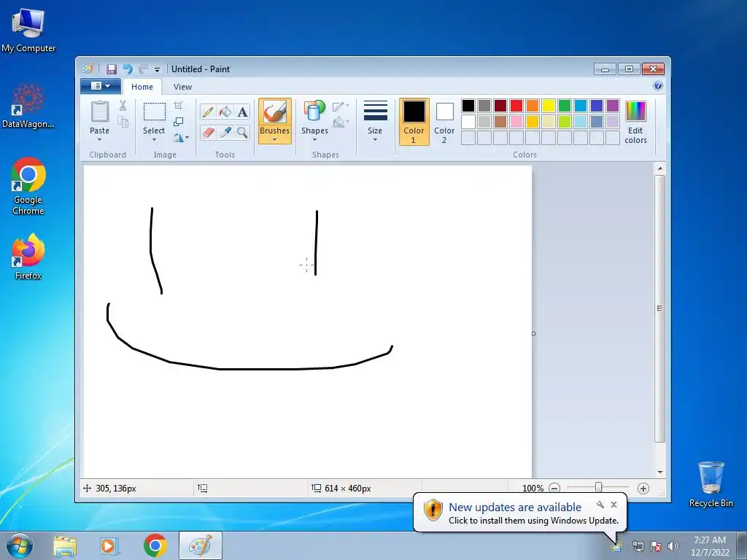Pick the purple color swatch

point(613,106)
